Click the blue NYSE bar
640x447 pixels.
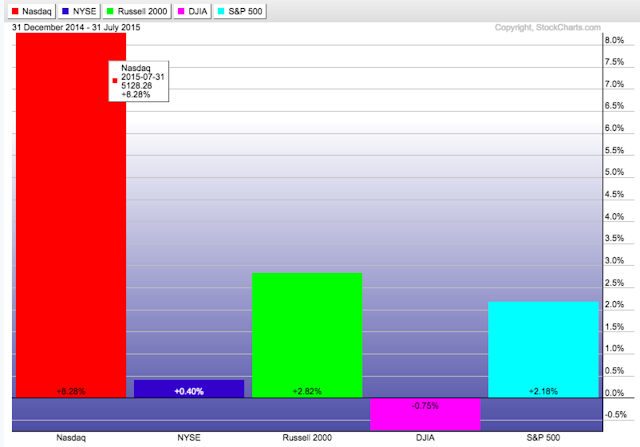[x=189, y=389]
